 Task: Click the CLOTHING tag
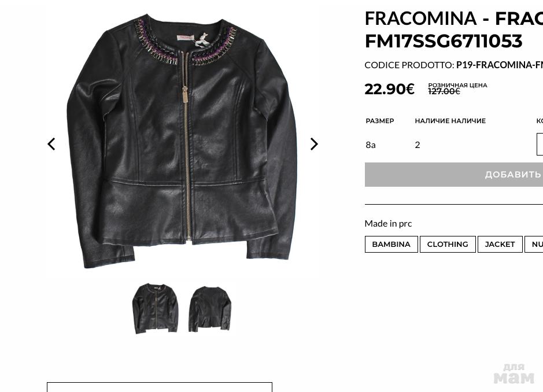447,244
